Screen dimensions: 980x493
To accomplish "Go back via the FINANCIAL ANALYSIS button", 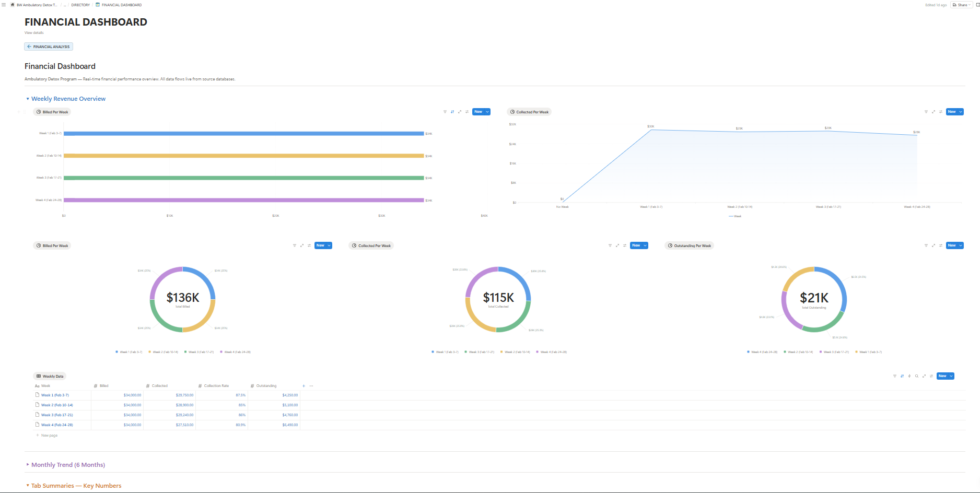I will click(48, 46).
